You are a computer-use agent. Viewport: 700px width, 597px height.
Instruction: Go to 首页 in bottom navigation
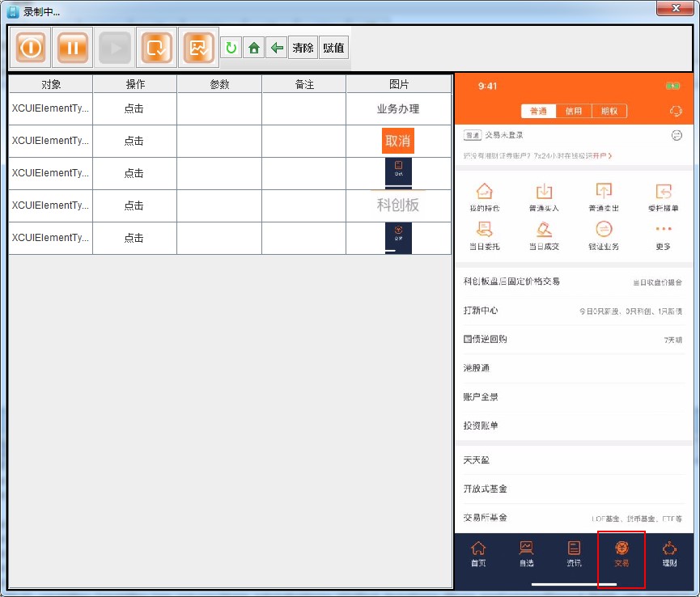[478, 554]
